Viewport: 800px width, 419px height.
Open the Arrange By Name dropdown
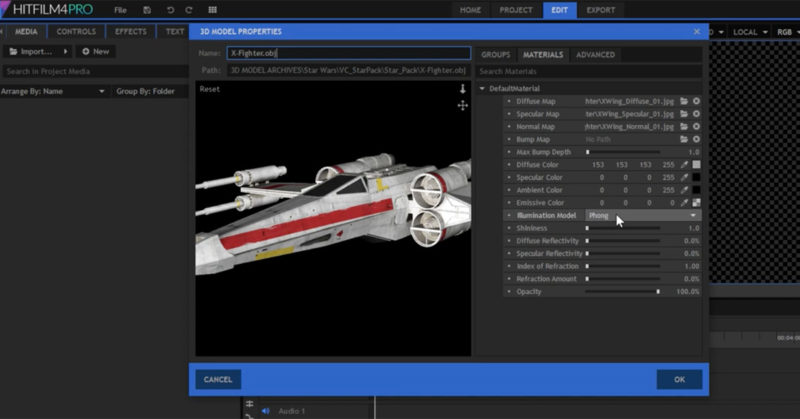coord(54,91)
